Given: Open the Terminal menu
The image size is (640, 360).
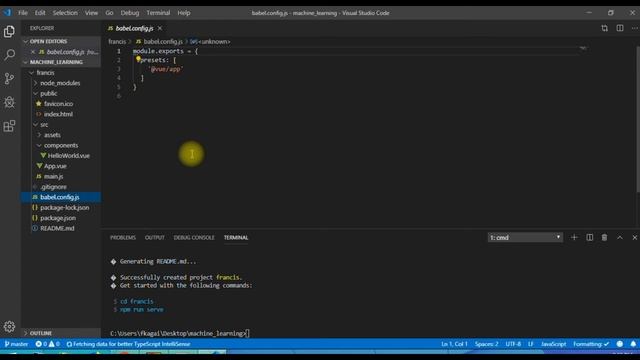Looking at the screenshot, I should click(158, 13).
